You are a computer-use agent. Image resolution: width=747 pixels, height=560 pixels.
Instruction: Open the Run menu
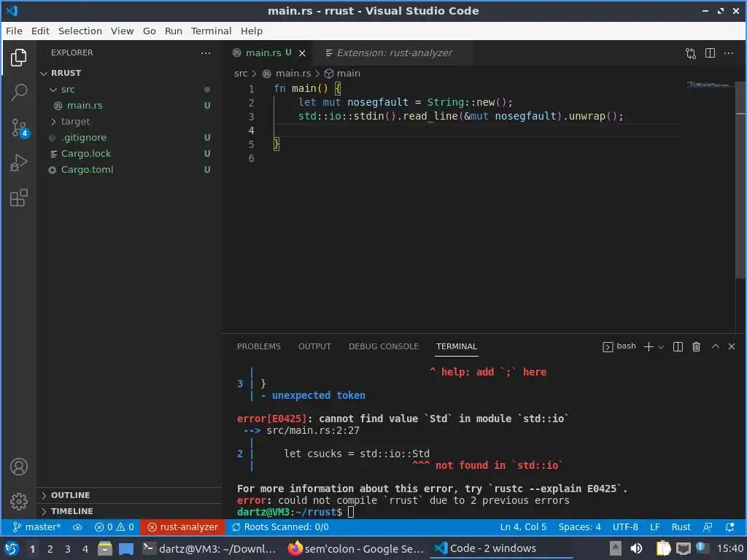pyautogui.click(x=174, y=31)
